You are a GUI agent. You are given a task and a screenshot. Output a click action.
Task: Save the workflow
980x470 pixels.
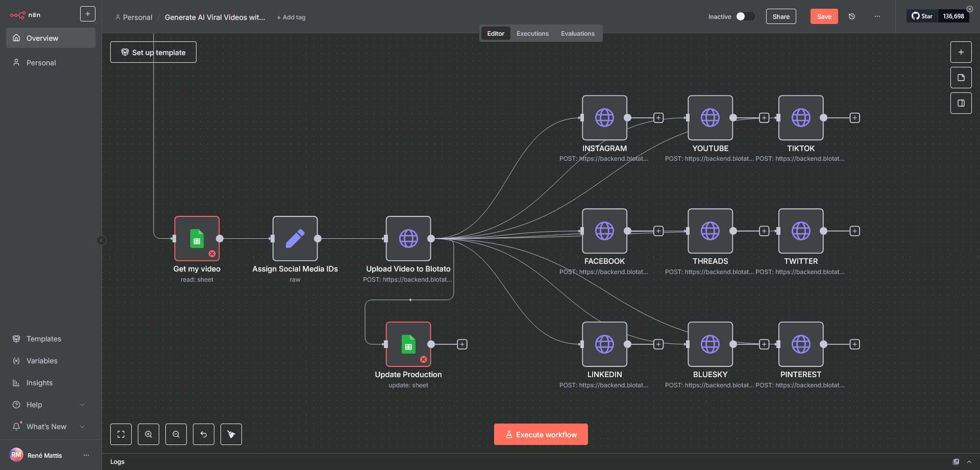pyautogui.click(x=824, y=16)
